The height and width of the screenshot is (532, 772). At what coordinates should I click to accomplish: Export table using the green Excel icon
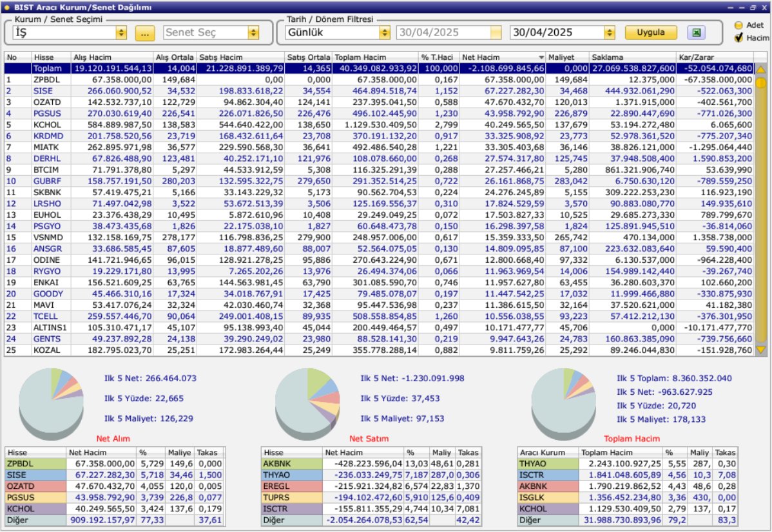(x=696, y=32)
